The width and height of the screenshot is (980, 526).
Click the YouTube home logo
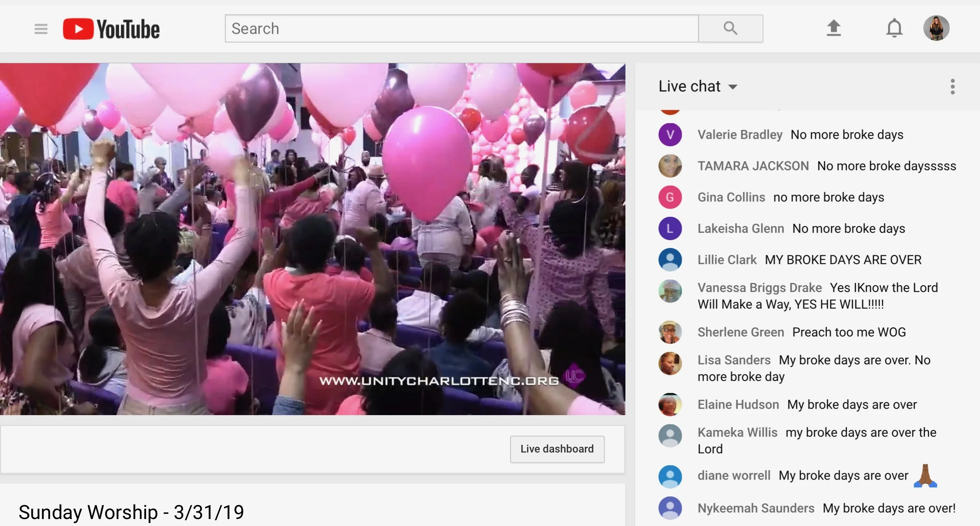click(x=111, y=29)
